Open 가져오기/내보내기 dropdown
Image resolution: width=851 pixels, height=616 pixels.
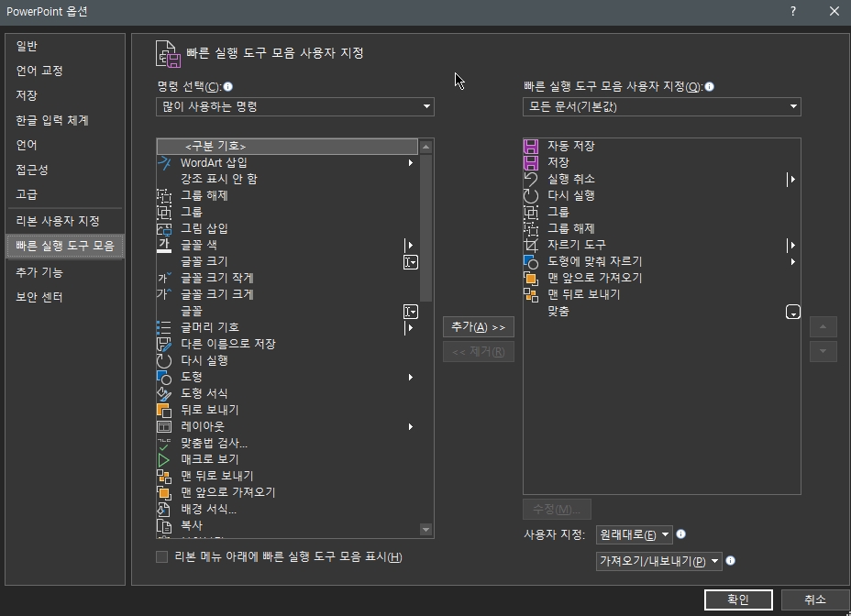(658, 561)
